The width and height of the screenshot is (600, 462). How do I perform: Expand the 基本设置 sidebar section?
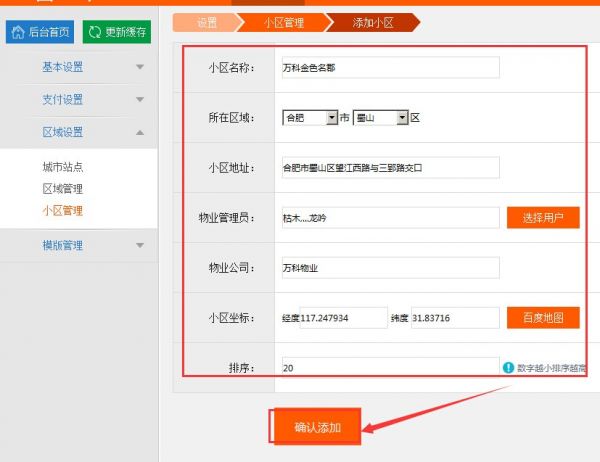tap(139, 67)
